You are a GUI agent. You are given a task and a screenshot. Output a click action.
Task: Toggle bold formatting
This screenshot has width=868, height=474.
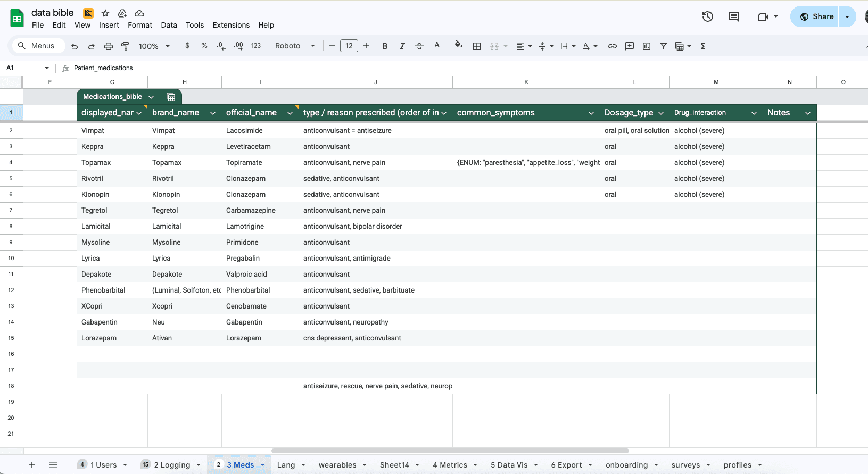pos(385,46)
